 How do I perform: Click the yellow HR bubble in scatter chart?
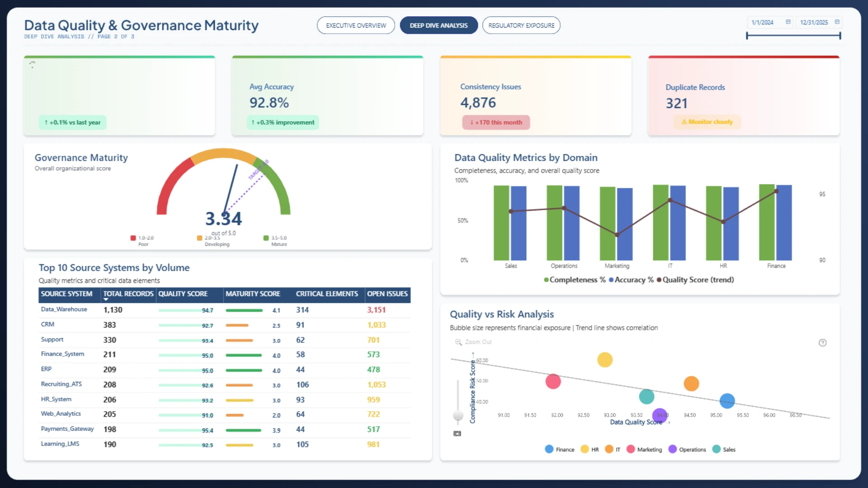pyautogui.click(x=604, y=360)
